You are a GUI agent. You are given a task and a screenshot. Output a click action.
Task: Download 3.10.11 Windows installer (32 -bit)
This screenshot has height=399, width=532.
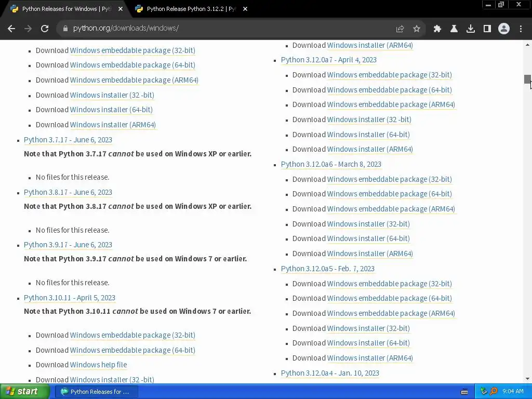[x=112, y=380]
